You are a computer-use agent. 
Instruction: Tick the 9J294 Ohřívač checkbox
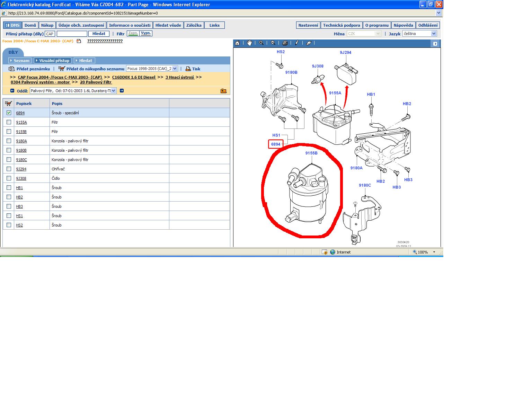(9, 169)
